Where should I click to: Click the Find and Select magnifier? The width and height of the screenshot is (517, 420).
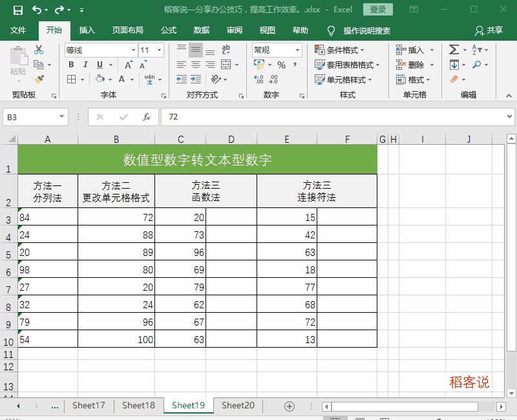click(476, 65)
